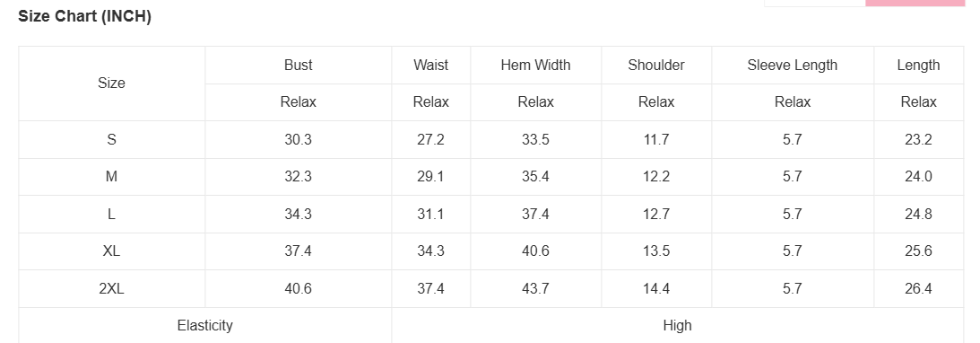Select the Size column header
The height and width of the screenshot is (343, 980).
coord(111,84)
